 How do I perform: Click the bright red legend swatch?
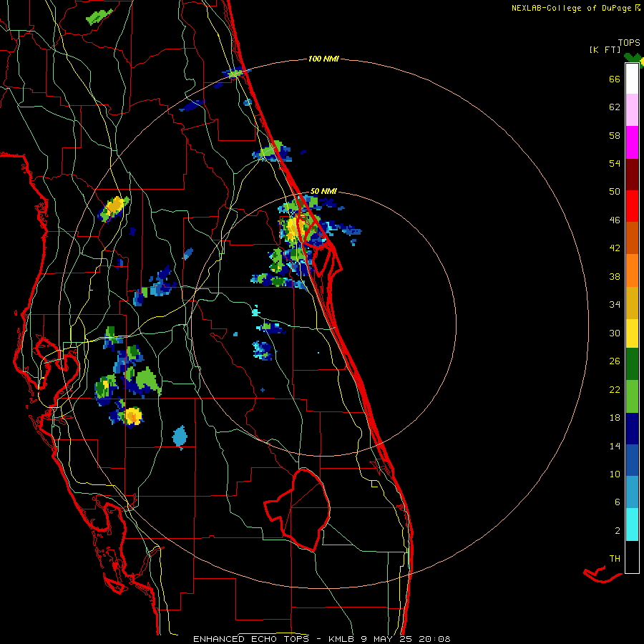tap(632, 206)
